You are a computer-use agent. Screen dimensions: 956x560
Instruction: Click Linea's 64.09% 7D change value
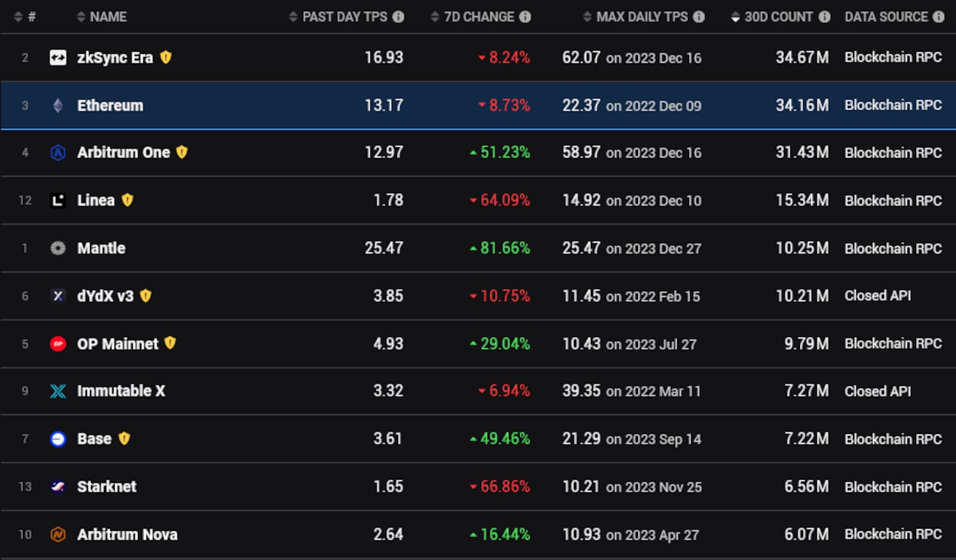pyautogui.click(x=499, y=200)
